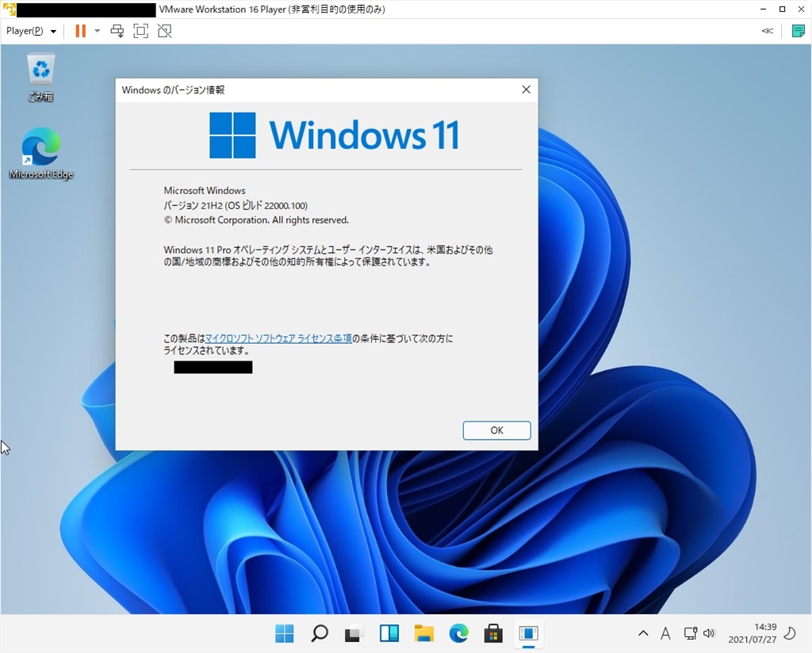The height and width of the screenshot is (653, 812).
Task: Show hidden tray icons with the chevron
Action: (x=643, y=633)
